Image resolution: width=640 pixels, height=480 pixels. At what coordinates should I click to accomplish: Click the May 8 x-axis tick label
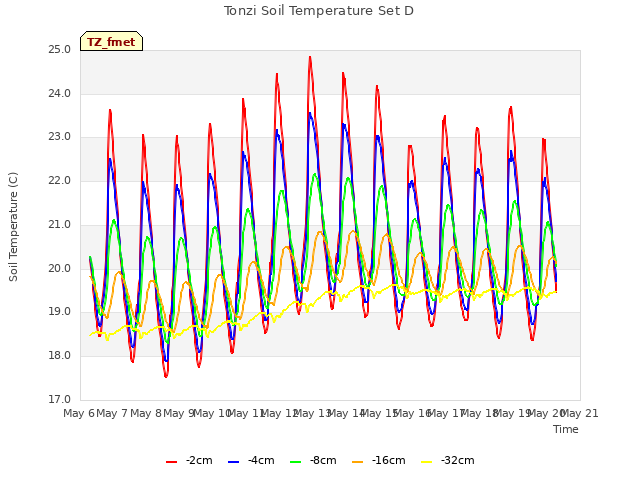coord(145,413)
